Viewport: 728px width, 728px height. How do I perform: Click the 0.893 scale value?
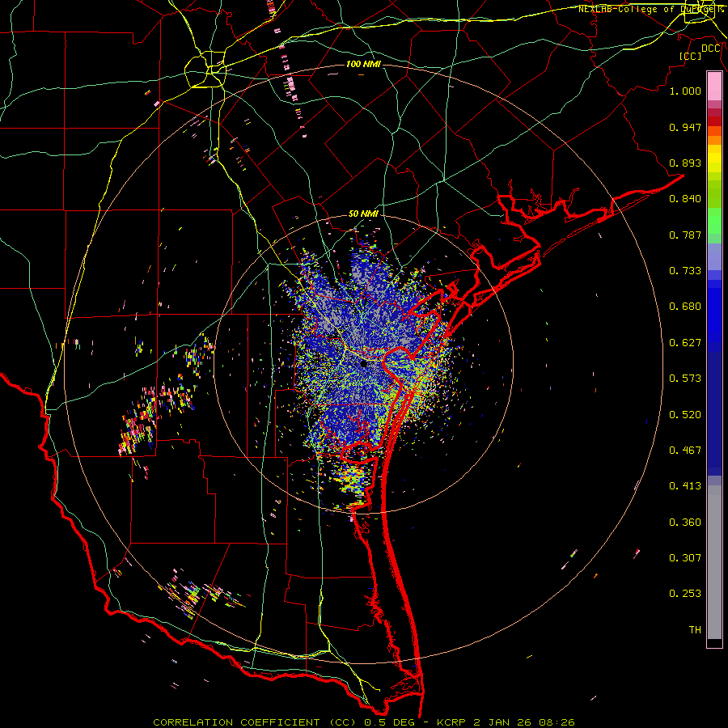[685, 163]
